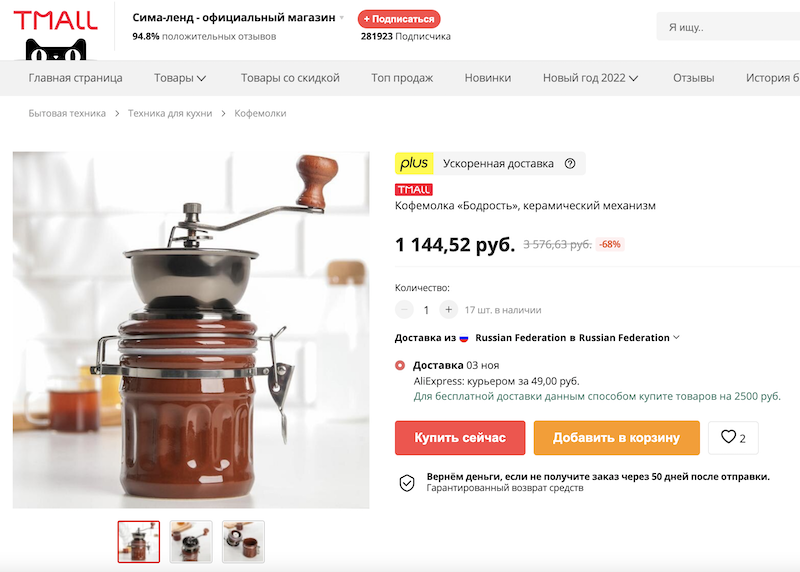Click the heart wishlist icon

click(728, 437)
